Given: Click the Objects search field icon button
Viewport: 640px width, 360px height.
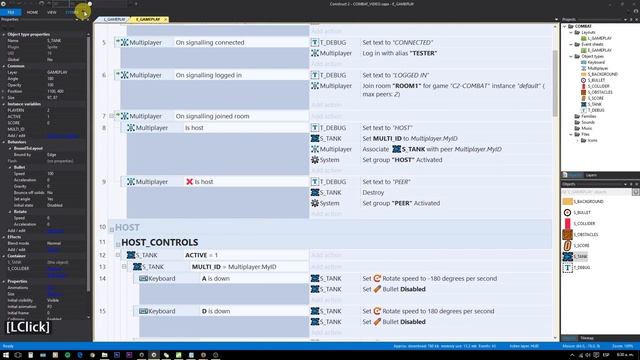Looking at the screenshot, I should 636,192.
